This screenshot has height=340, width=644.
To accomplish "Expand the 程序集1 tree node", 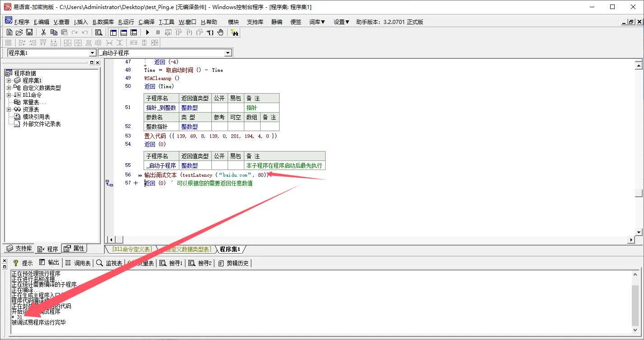I will click(9, 80).
